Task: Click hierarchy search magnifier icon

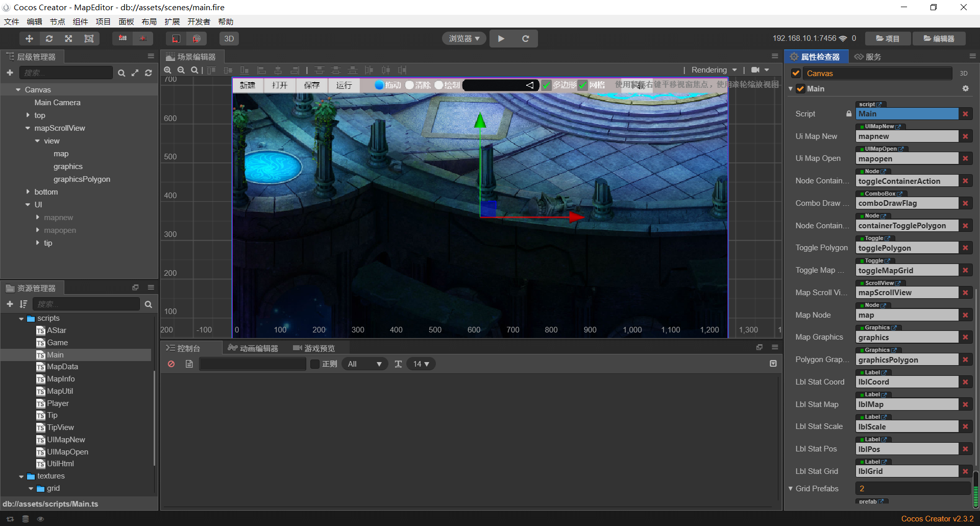Action: 121,73
